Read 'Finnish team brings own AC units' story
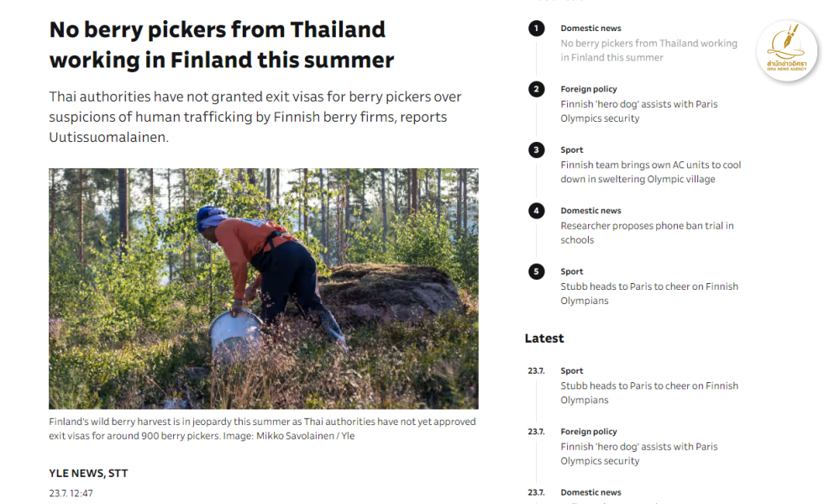The image size is (840, 504). (x=650, y=172)
